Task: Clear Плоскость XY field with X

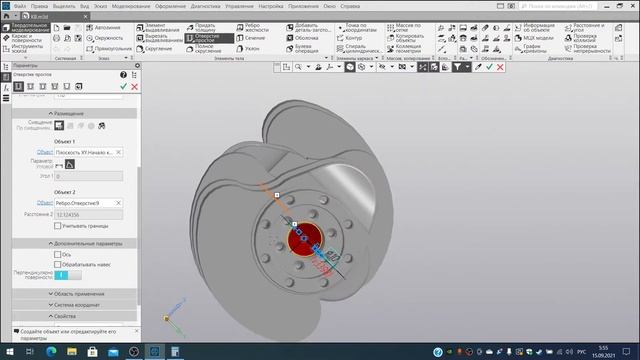Action: pos(118,152)
